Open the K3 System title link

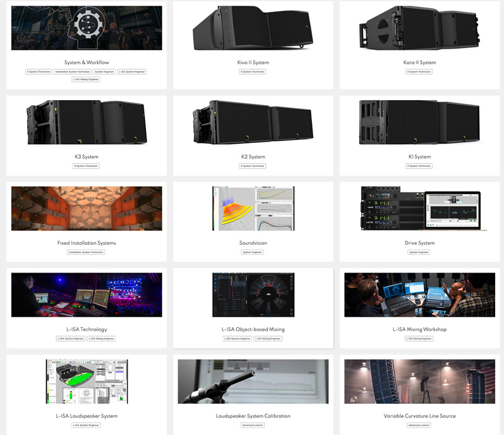tap(86, 157)
